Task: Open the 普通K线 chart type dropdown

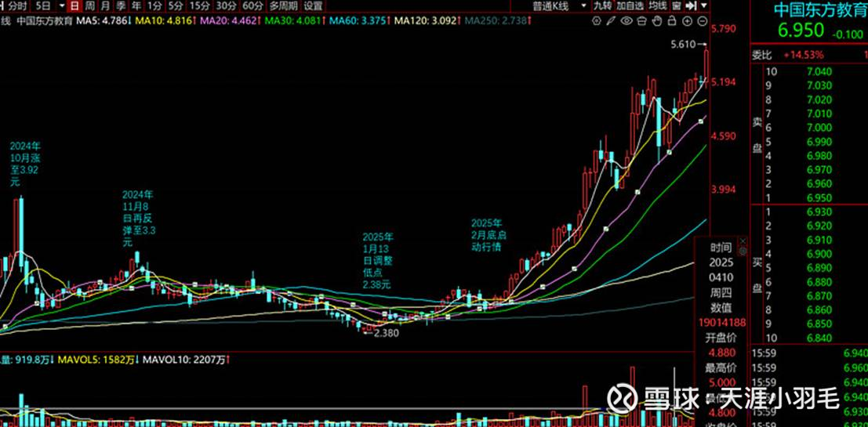Action: (558, 6)
